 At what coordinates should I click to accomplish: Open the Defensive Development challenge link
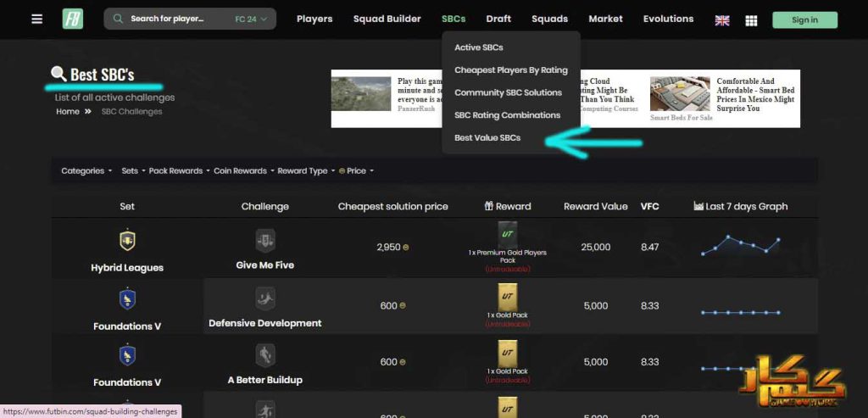pyautogui.click(x=265, y=323)
